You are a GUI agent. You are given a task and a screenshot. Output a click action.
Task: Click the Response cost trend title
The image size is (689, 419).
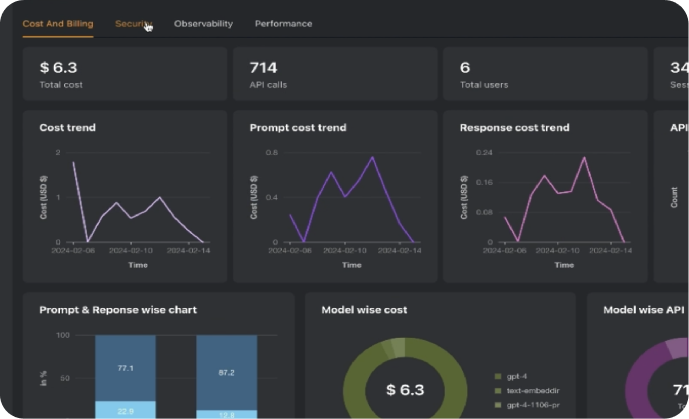click(x=515, y=128)
